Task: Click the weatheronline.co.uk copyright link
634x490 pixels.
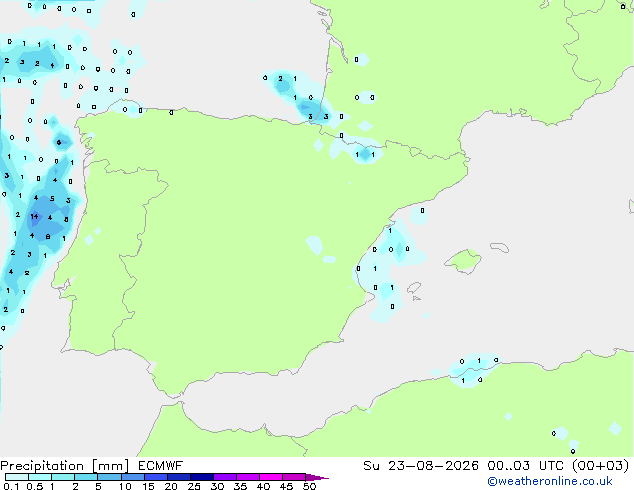Action: 550,481
